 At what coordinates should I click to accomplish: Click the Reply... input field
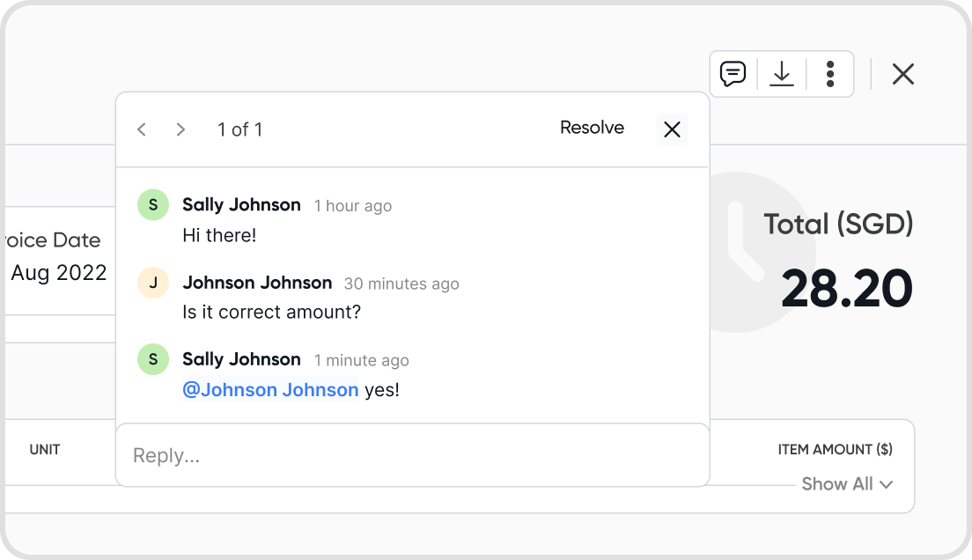412,455
